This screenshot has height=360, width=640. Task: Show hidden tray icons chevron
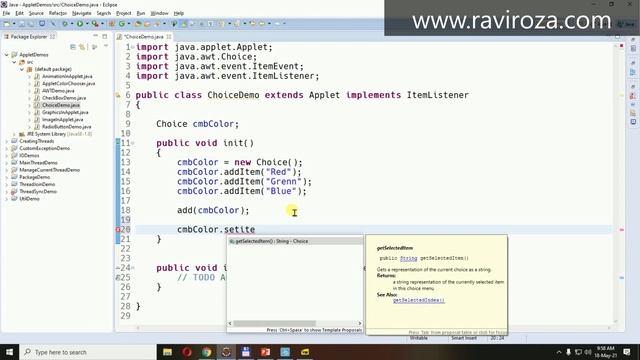pyautogui.click(x=559, y=352)
